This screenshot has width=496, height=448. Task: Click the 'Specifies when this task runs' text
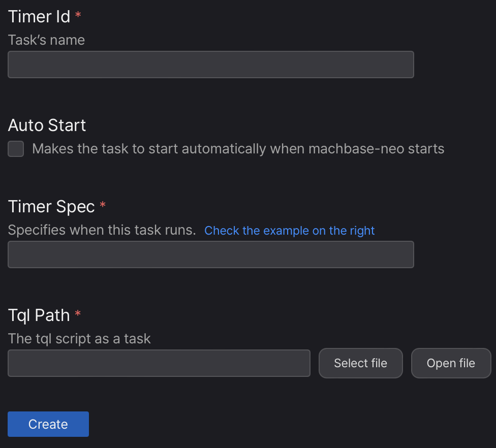pos(102,230)
